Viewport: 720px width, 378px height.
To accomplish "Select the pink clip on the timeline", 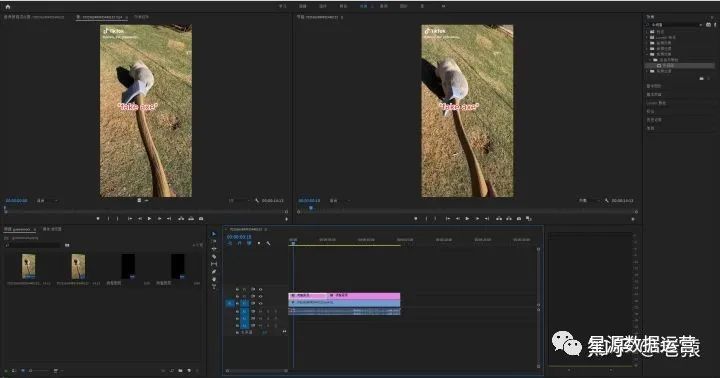I will [344, 295].
